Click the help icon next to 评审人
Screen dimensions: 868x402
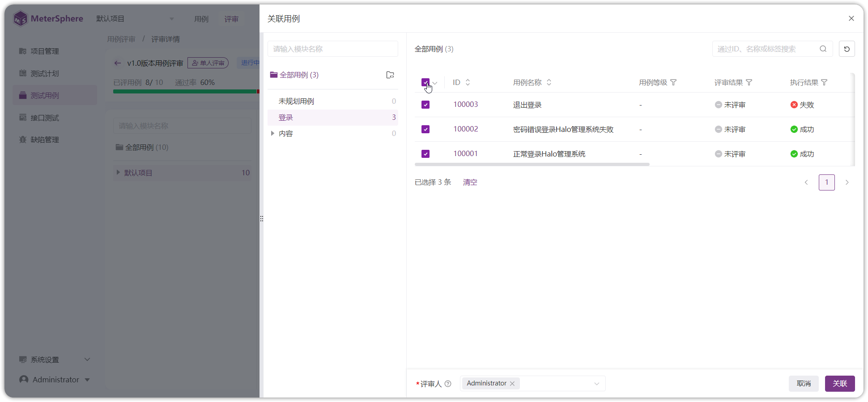click(448, 384)
